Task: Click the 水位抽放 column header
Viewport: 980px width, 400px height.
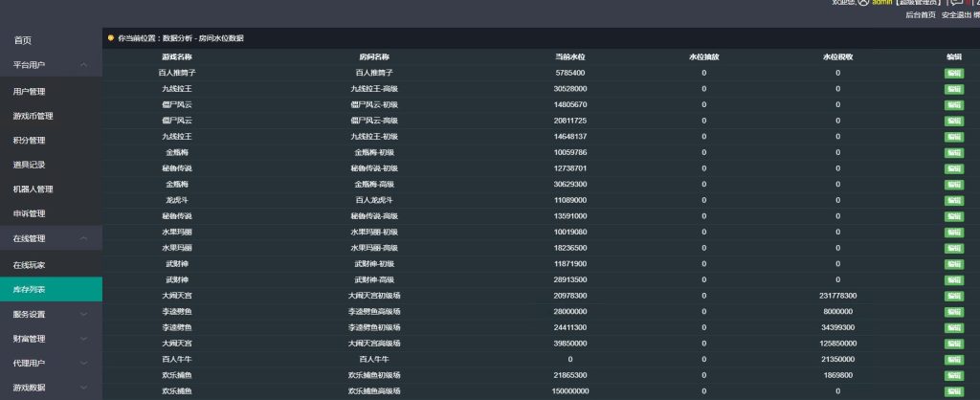Action: [x=703, y=56]
